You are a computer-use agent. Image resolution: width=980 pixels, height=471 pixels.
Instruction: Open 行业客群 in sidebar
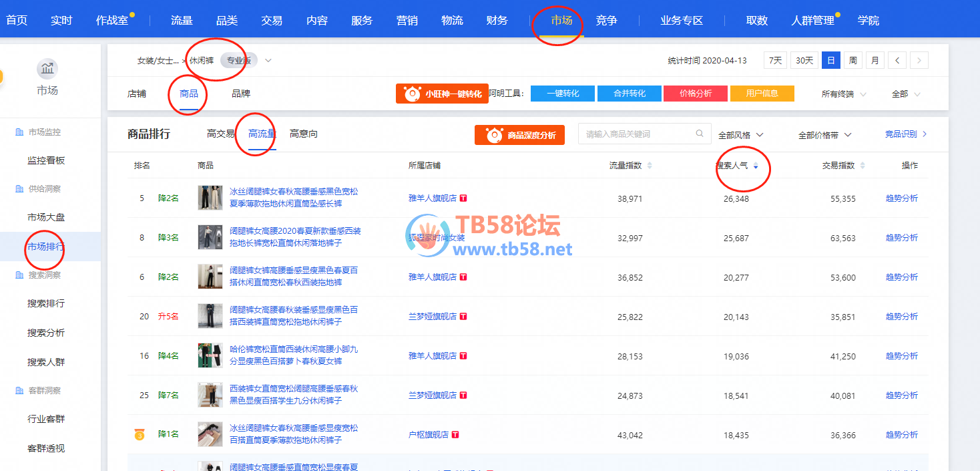pos(46,419)
